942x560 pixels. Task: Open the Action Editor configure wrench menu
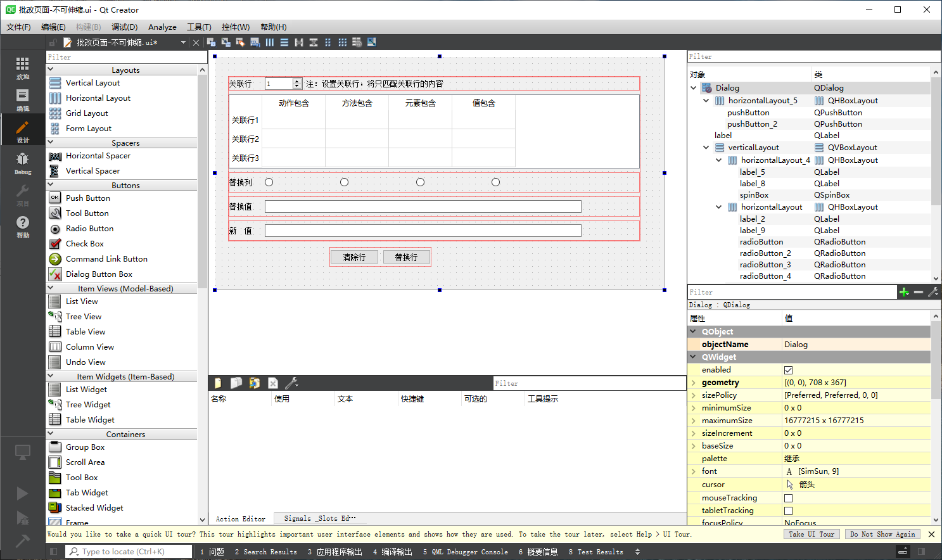click(292, 383)
